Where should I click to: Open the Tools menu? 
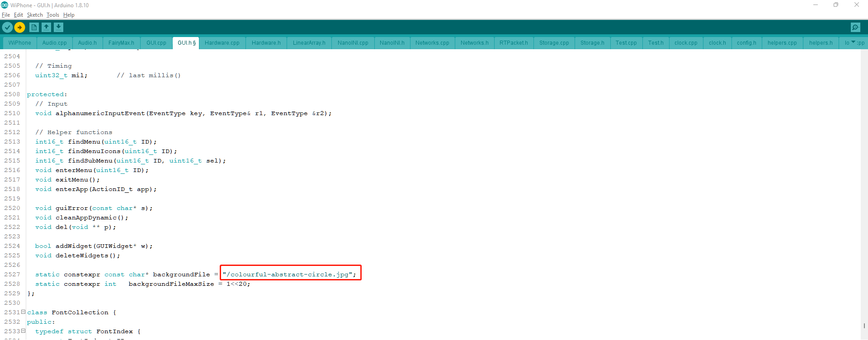(52, 15)
